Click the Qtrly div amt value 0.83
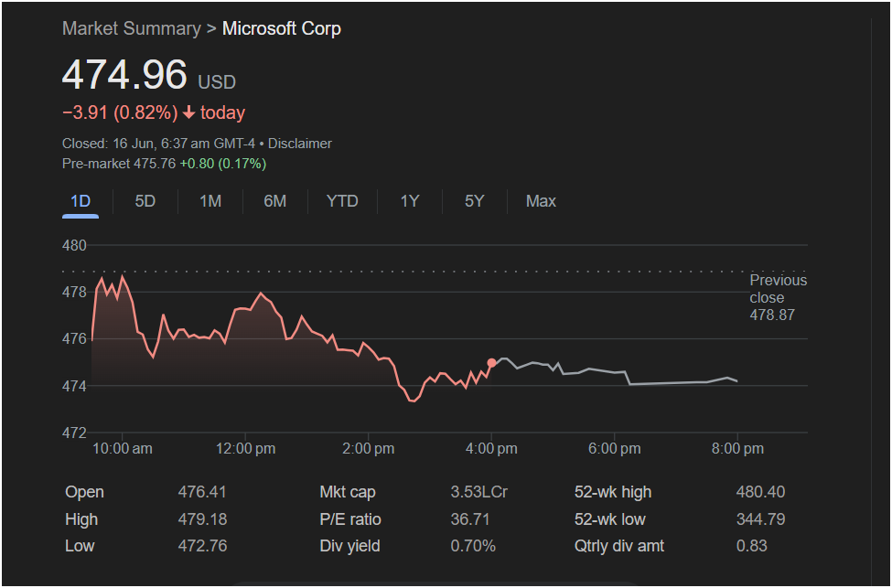The image size is (892, 588). coord(751,546)
